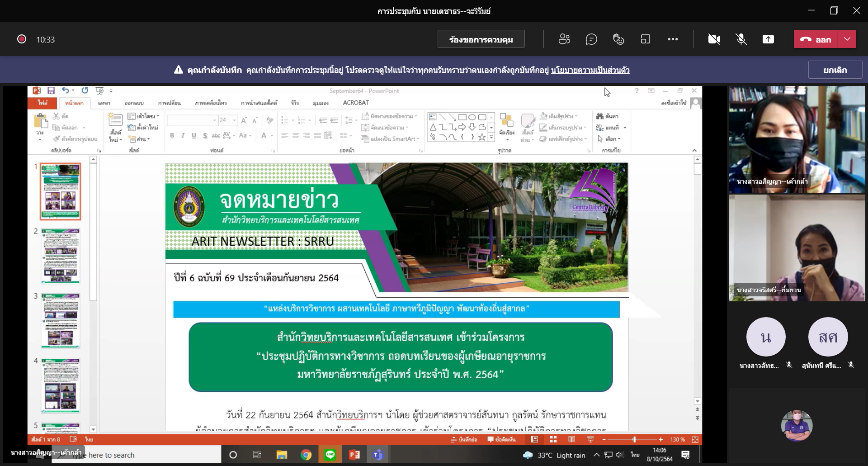Open the LINE app in the taskbar
The height and width of the screenshot is (466, 868).
point(330,455)
